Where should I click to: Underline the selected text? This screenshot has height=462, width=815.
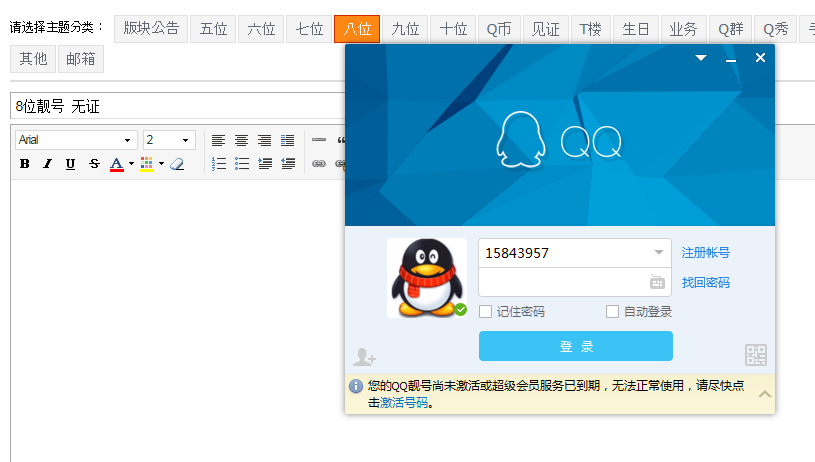[70, 164]
